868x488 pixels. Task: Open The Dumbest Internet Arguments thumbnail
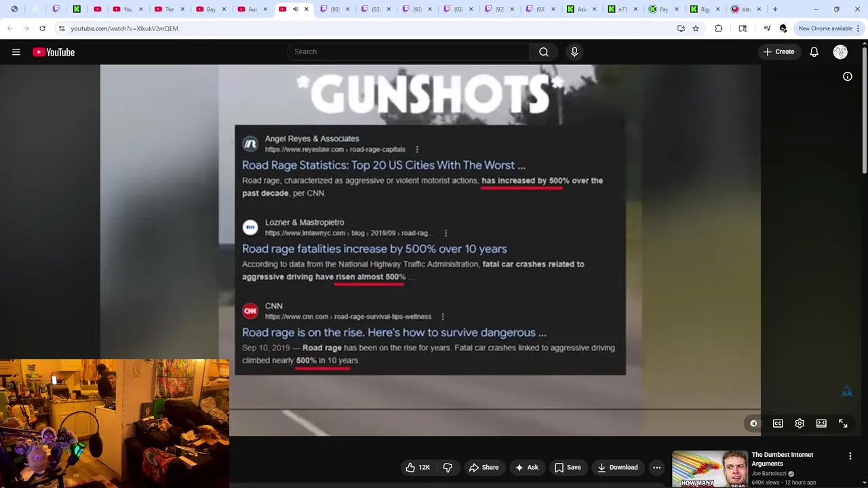point(709,469)
